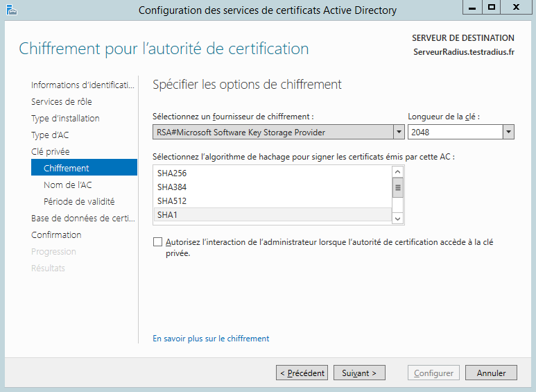Image resolution: width=536 pixels, height=392 pixels.
Task: Open the Confirmation step
Action: pyautogui.click(x=56, y=235)
